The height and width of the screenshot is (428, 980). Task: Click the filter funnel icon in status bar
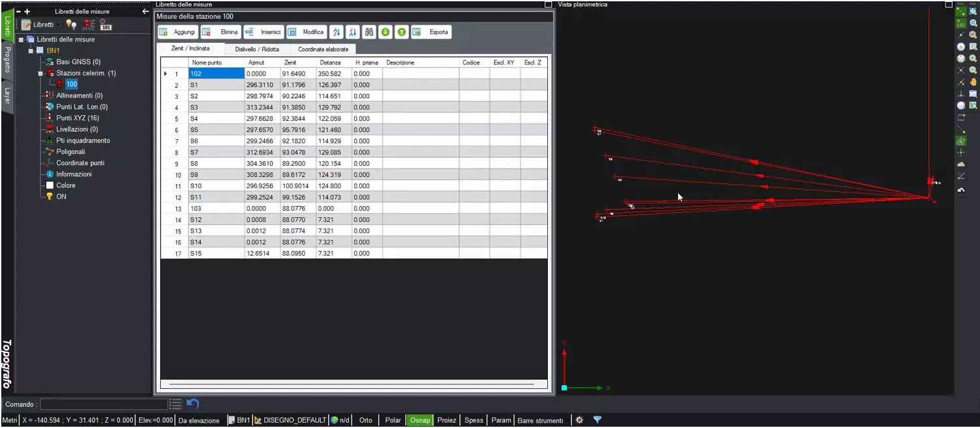[x=597, y=420]
